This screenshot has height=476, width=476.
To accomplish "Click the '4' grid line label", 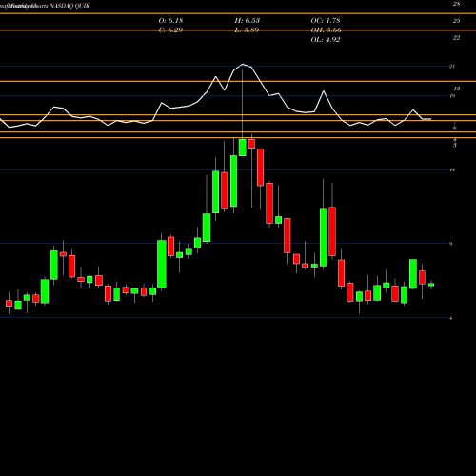I will [451, 318].
